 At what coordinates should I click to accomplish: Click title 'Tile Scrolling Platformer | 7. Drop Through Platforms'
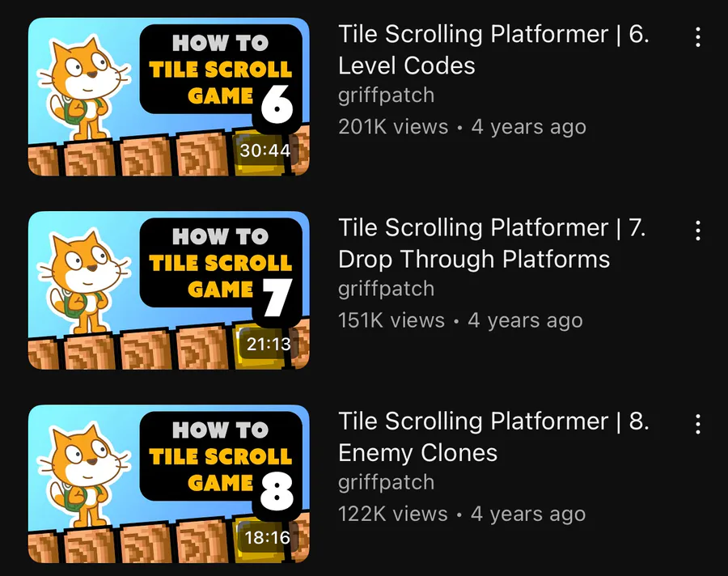pos(492,243)
